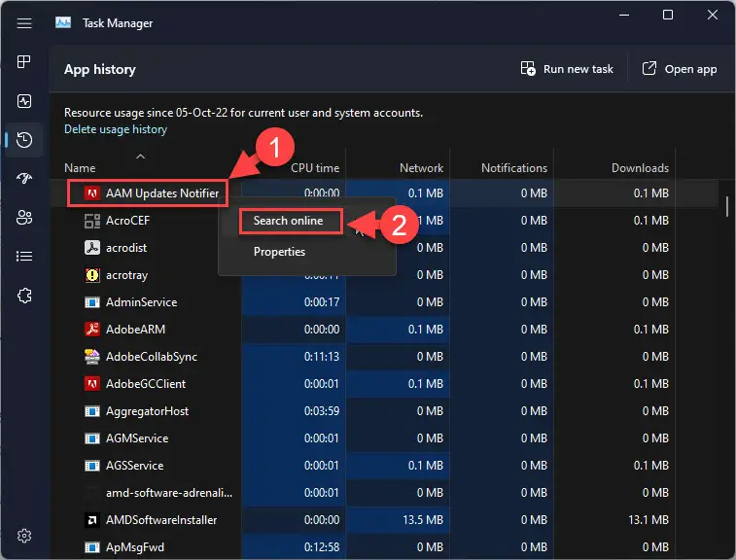
Task: Click the AGMService app icon
Action: click(x=92, y=438)
